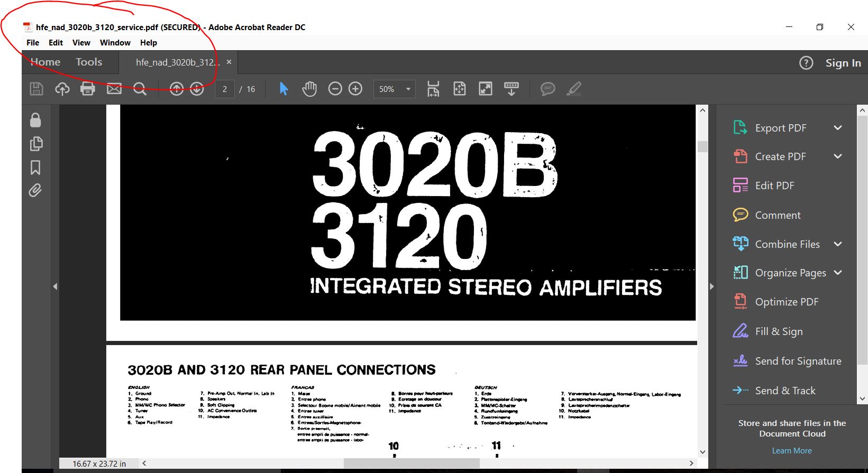Print the document with the printer icon
Screen dimensions: 868x473
tap(88, 89)
